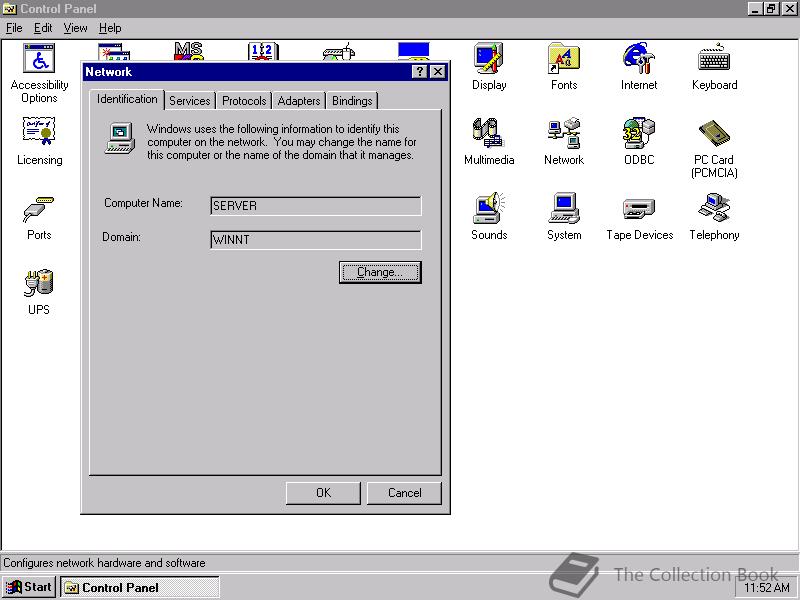Open the Accessibility Options icon
This screenshot has height=600, width=800.
[x=39, y=58]
